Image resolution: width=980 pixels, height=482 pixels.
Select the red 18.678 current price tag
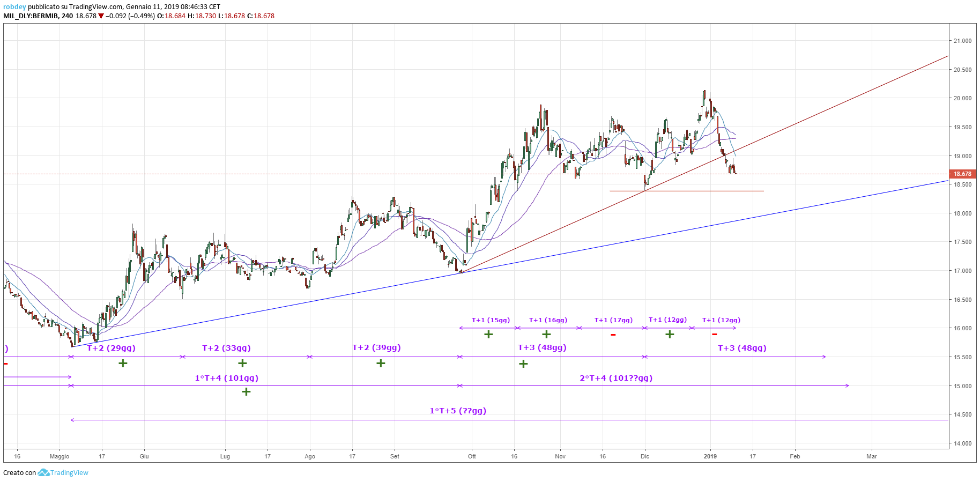(x=963, y=174)
